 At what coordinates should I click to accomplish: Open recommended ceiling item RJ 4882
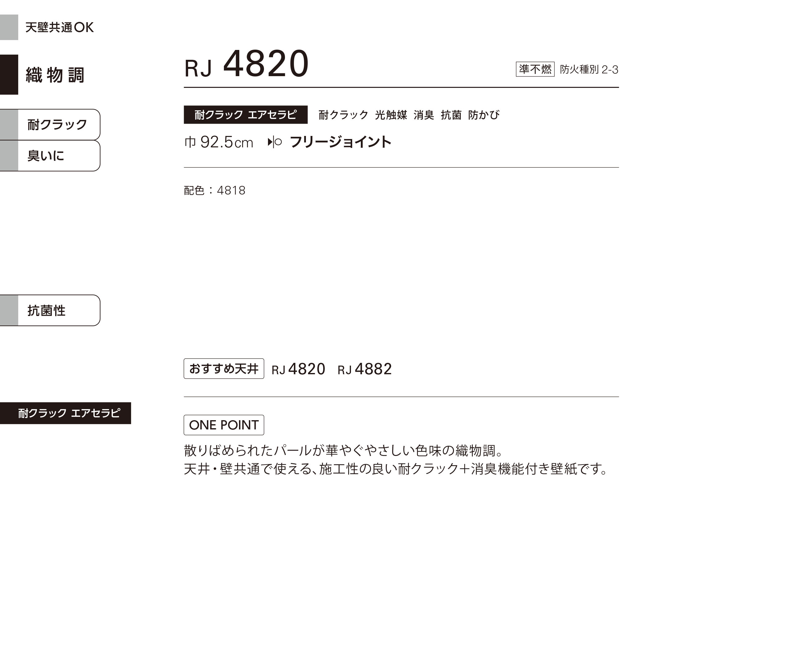click(365, 369)
